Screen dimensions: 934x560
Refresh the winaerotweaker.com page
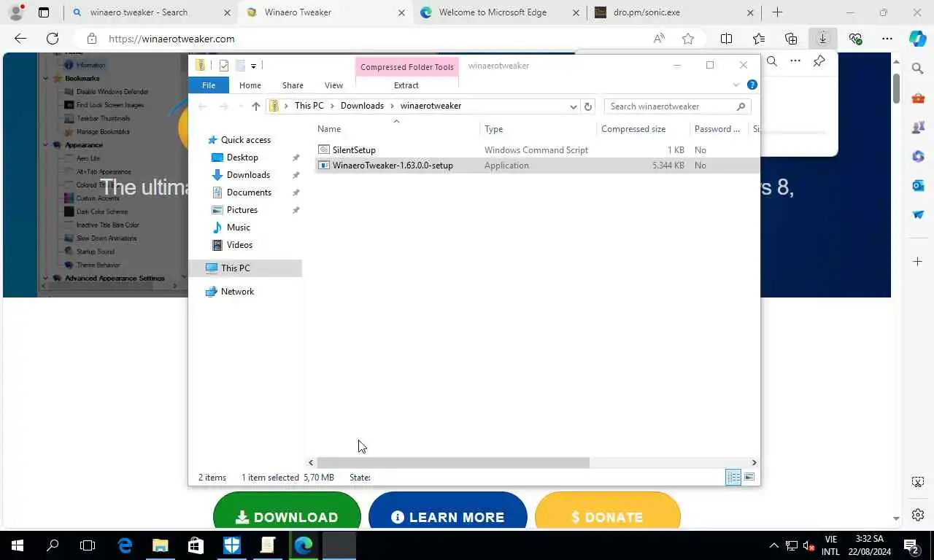tap(53, 39)
